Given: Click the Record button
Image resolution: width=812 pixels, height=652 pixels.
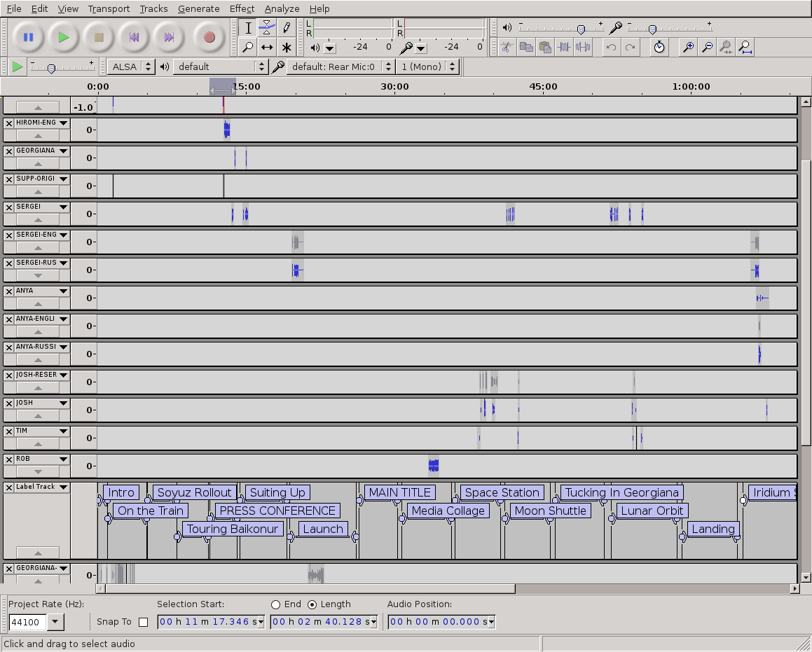Looking at the screenshot, I should click(x=209, y=37).
